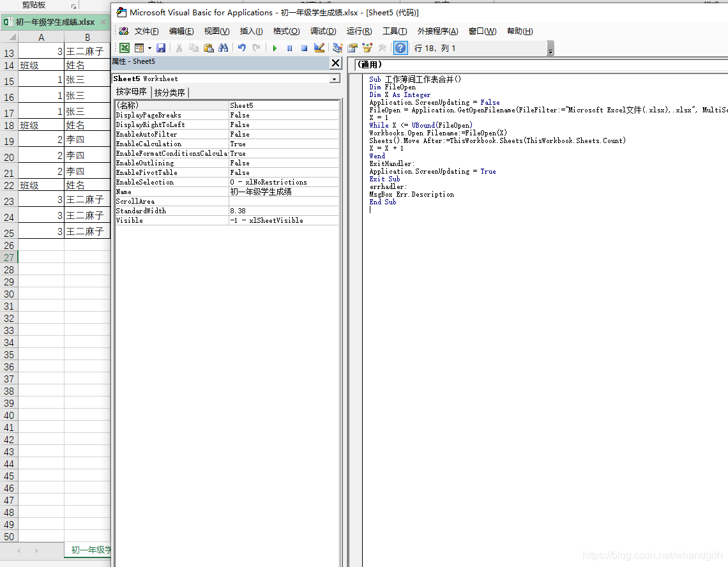Click the Break pause icon
Viewport: 728px width, 567px height.
290,48
